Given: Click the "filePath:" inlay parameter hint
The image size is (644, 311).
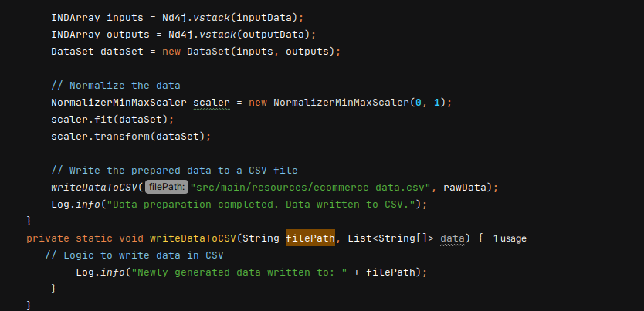Looking at the screenshot, I should pos(166,187).
